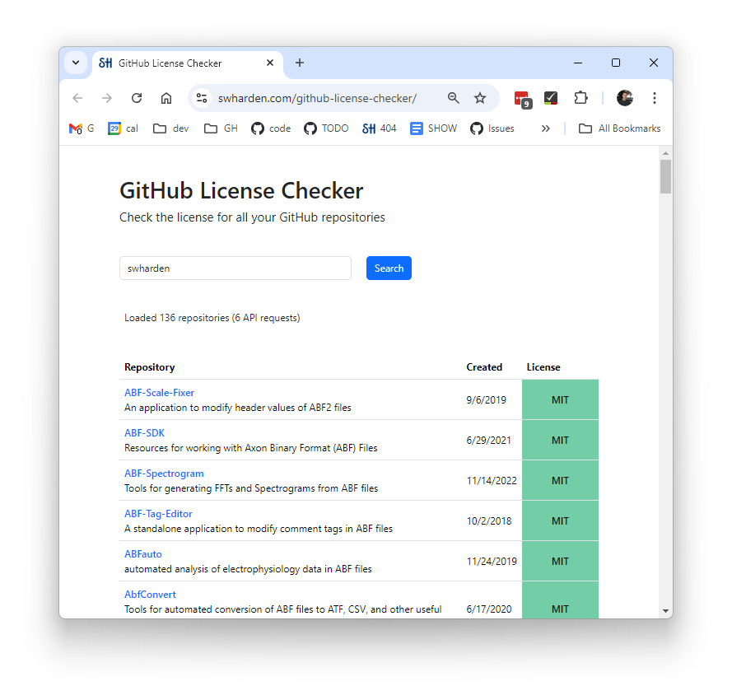Click the address bar URL
Viewport: 746px width, 700px height.
317,98
